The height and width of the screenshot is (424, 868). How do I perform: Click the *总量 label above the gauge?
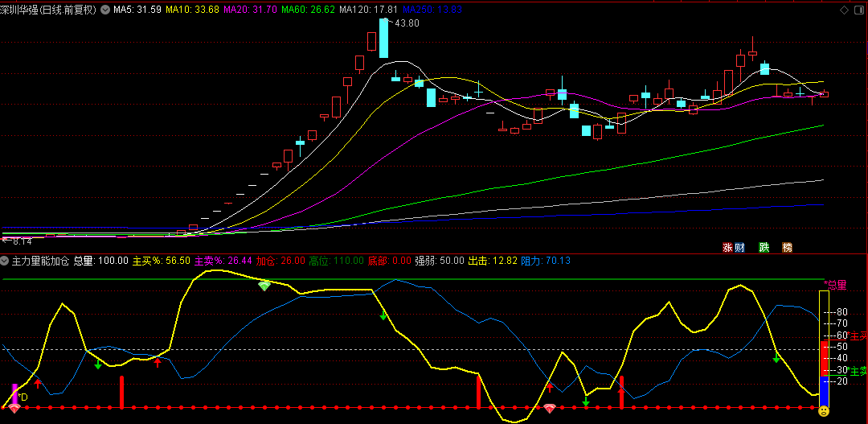point(835,285)
